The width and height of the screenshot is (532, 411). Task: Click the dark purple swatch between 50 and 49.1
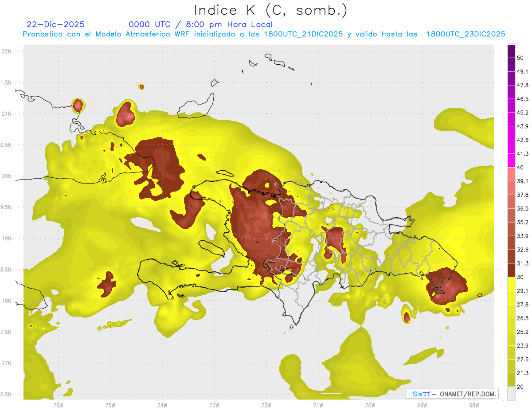pos(511,65)
